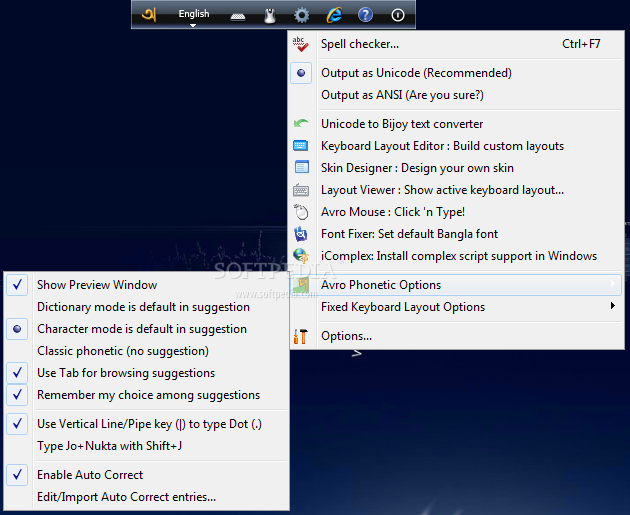Click the Fixed Keyboard Layout Options label
Image resolution: width=630 pixels, height=515 pixels.
(403, 307)
